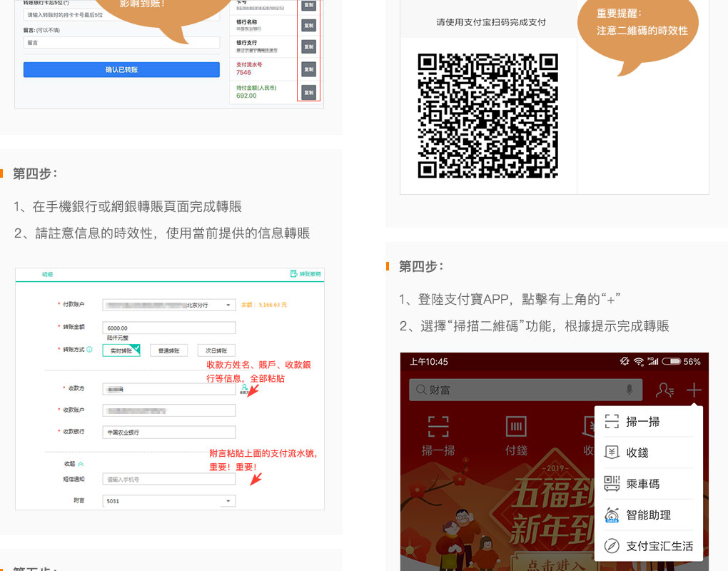Click the 收款账户 account number field
The width and height of the screenshot is (728, 571).
(x=168, y=410)
